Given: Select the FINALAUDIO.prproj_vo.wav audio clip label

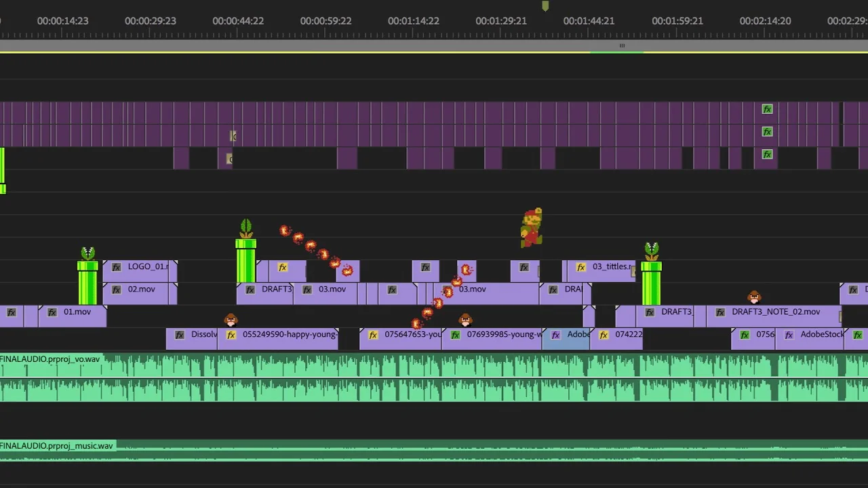Looking at the screenshot, I should 50,359.
